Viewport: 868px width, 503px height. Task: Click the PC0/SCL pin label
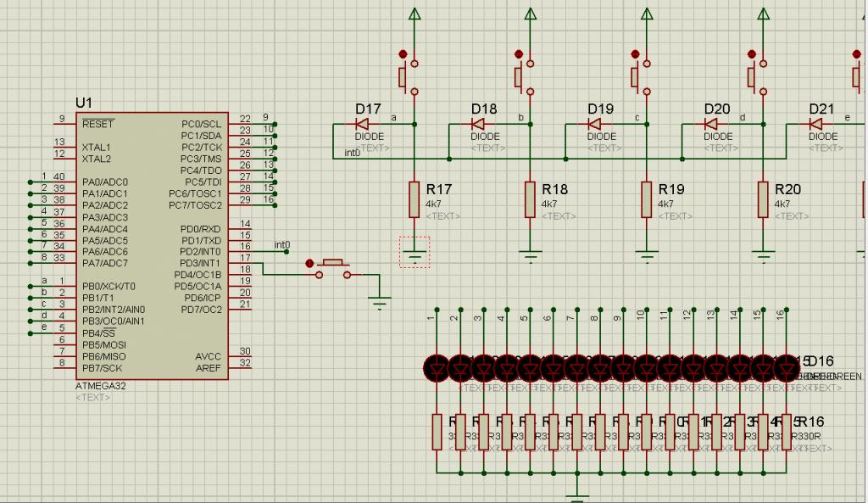coord(201,124)
